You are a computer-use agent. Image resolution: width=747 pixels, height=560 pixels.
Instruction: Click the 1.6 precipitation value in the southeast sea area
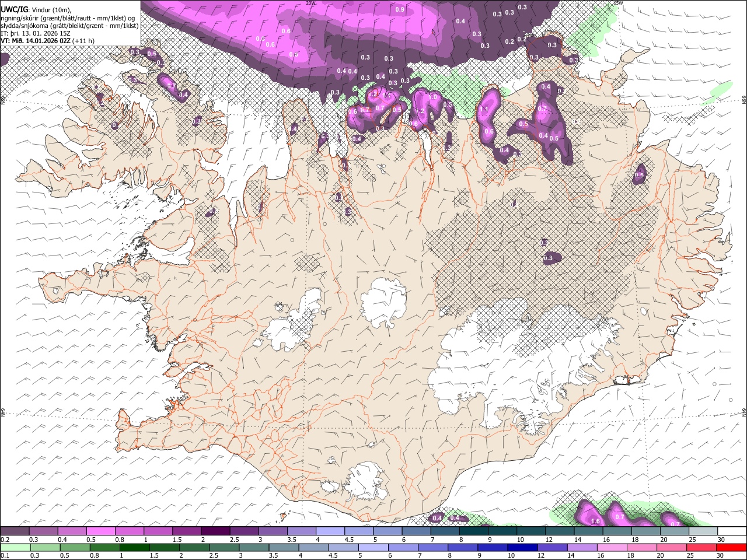coord(595,521)
